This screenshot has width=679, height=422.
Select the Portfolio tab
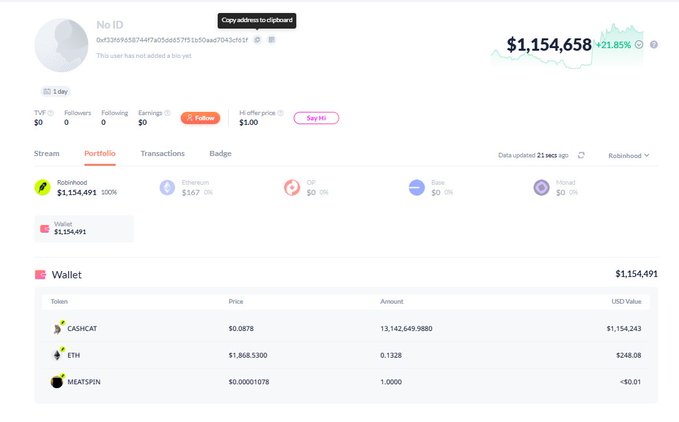click(x=100, y=153)
